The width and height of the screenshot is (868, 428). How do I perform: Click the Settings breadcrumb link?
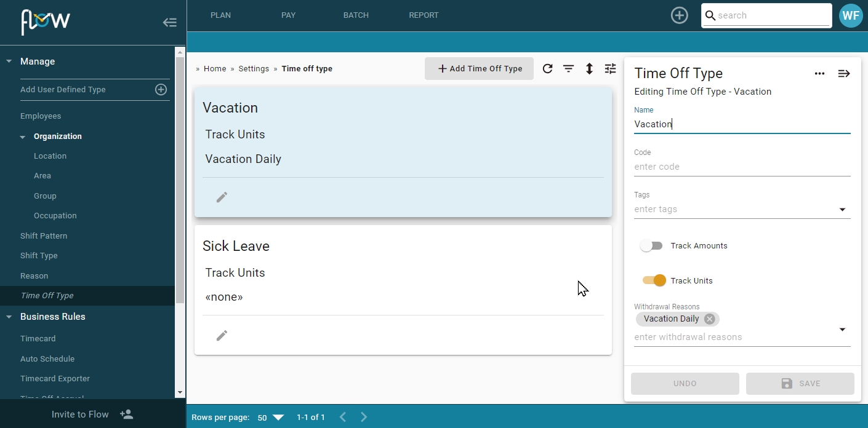(254, 69)
